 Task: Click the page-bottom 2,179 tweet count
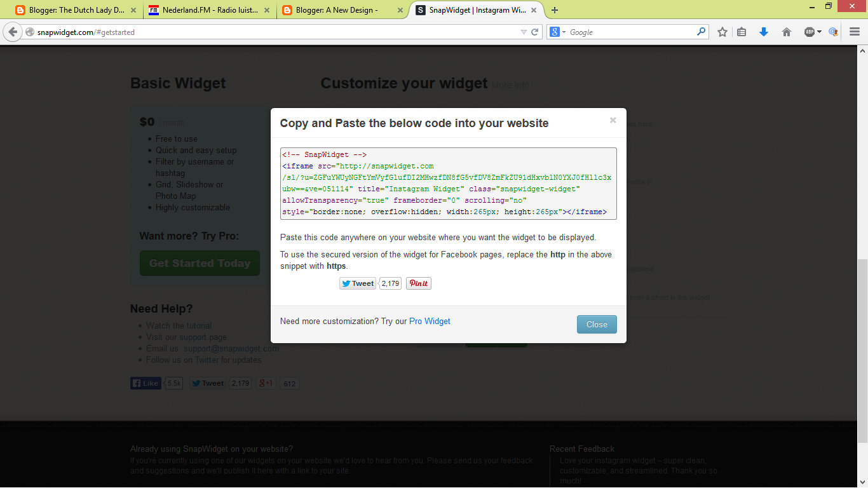(240, 383)
